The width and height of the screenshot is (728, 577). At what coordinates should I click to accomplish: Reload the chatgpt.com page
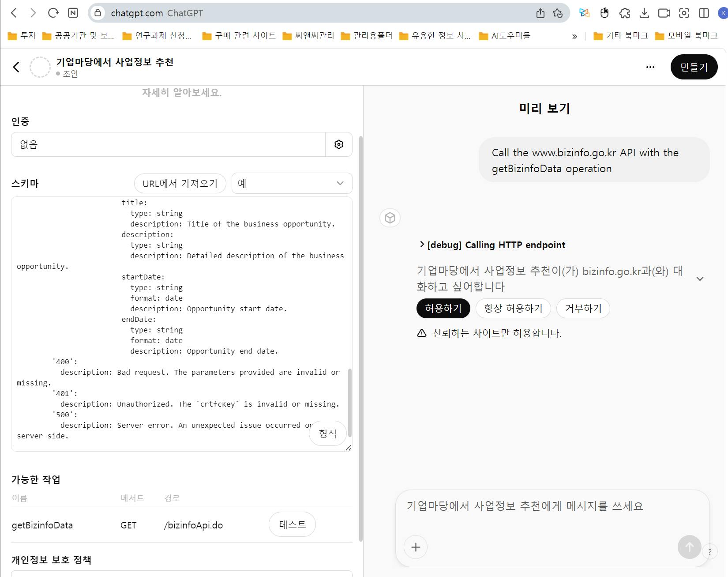53,13
